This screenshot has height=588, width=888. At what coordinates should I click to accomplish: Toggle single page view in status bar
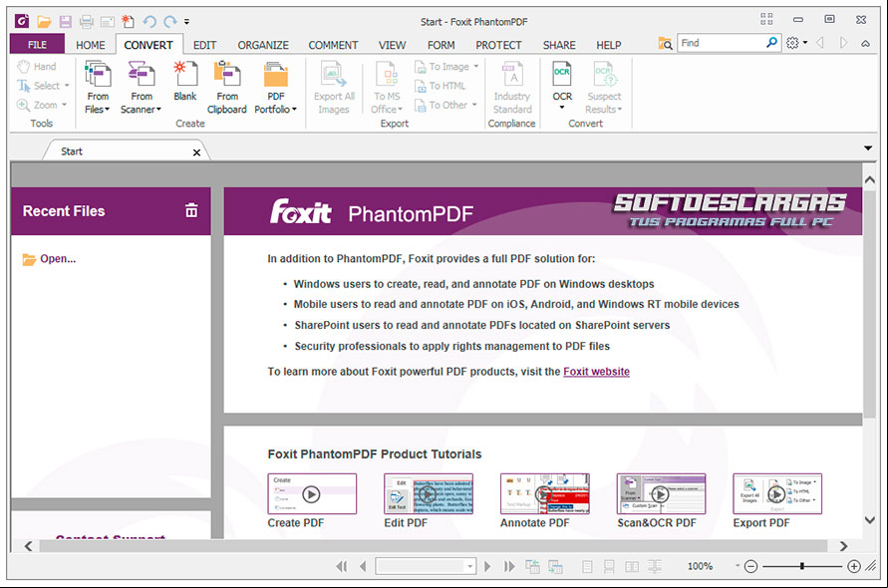tap(587, 566)
